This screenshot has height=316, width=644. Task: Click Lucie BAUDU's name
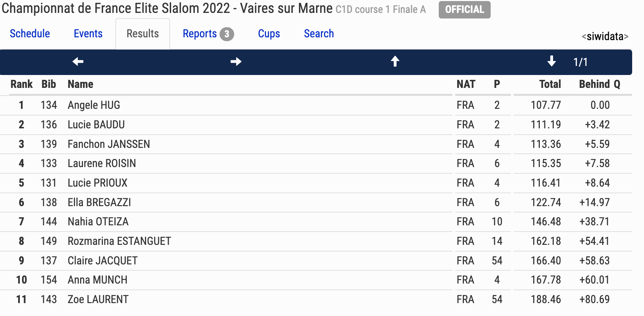(96, 125)
